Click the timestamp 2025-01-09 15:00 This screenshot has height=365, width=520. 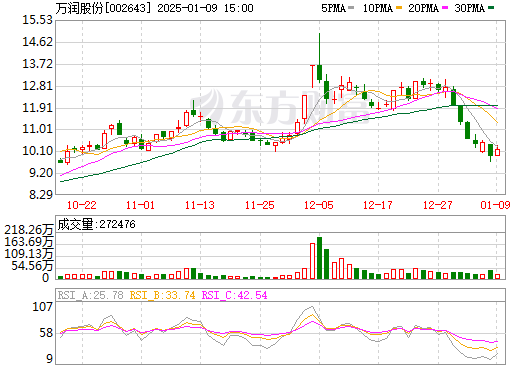pos(205,8)
